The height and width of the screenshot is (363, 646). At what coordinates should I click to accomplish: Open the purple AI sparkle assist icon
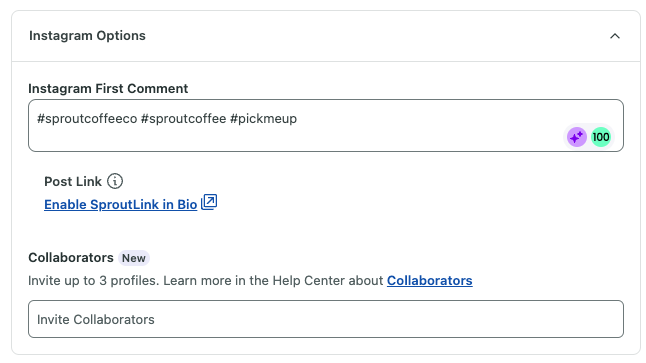click(577, 137)
